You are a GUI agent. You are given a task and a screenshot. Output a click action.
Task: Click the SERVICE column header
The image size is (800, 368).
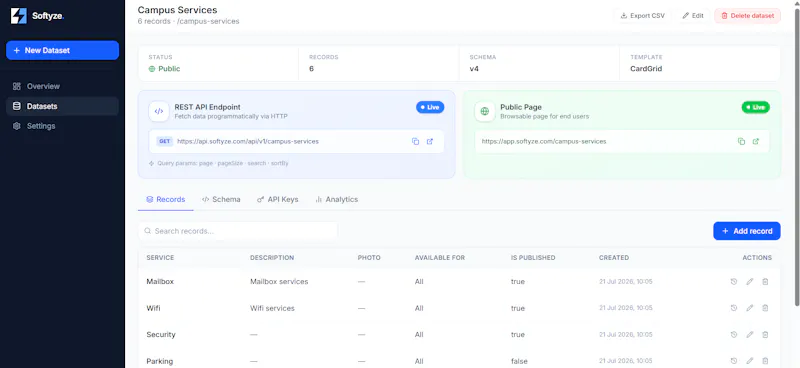[x=160, y=258]
